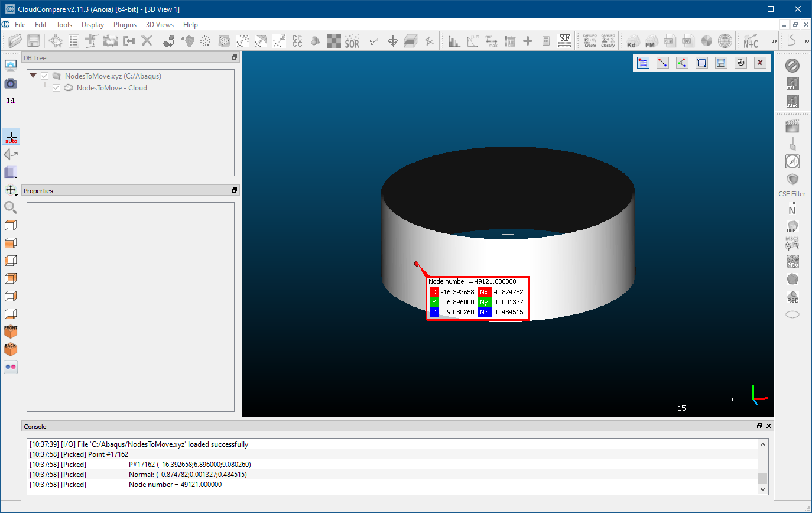Open the view mode cube dropdown
Viewport: 812px width, 513px height.
(11, 173)
